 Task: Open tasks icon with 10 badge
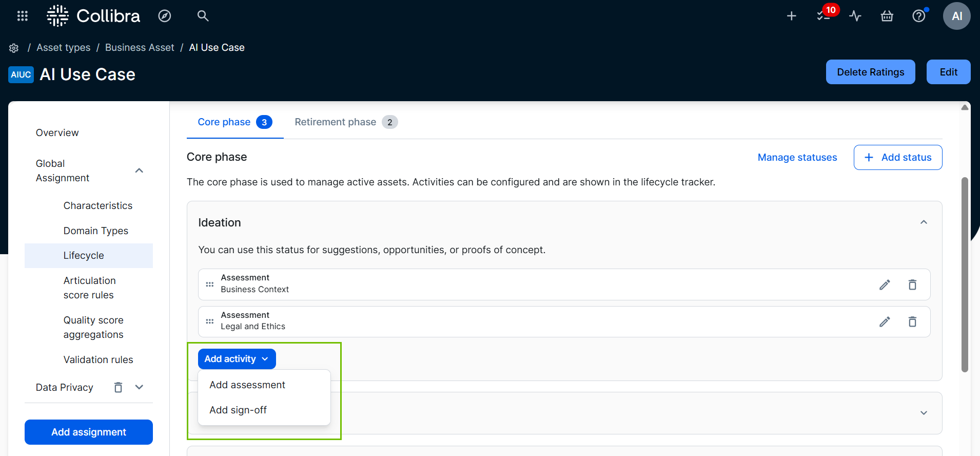click(x=823, y=16)
